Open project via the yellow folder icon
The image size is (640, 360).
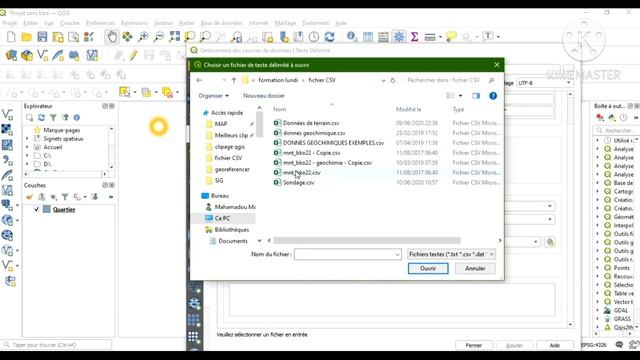(27, 37)
